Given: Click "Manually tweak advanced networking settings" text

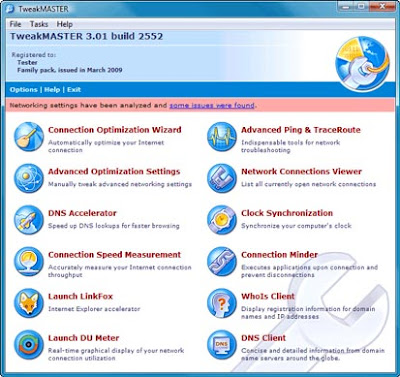Looking at the screenshot, I should click(x=120, y=184).
